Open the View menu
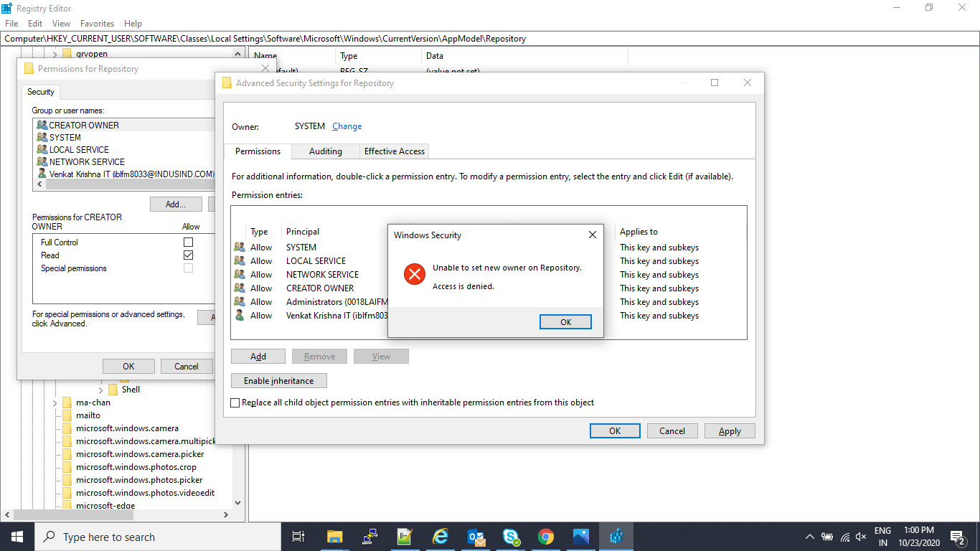Viewport: 980px width, 551px height. pos(62,24)
